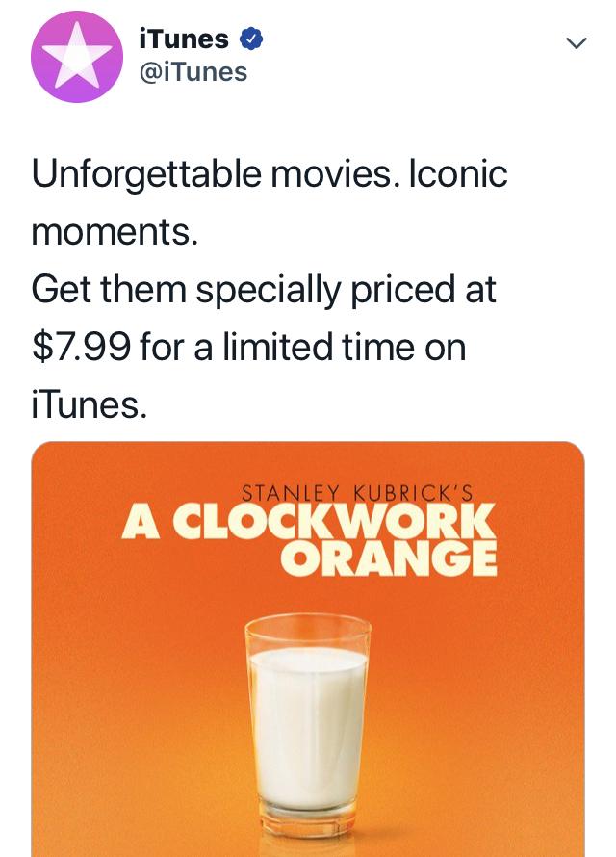Open the iTunes display name

(x=183, y=39)
